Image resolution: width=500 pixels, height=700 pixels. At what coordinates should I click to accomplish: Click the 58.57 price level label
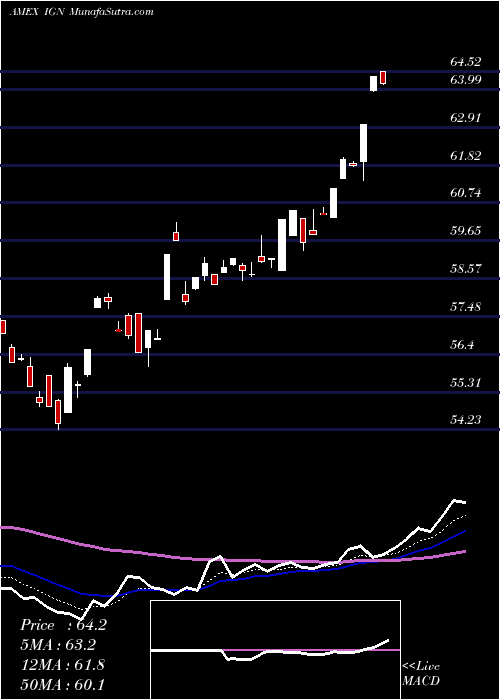click(x=466, y=269)
